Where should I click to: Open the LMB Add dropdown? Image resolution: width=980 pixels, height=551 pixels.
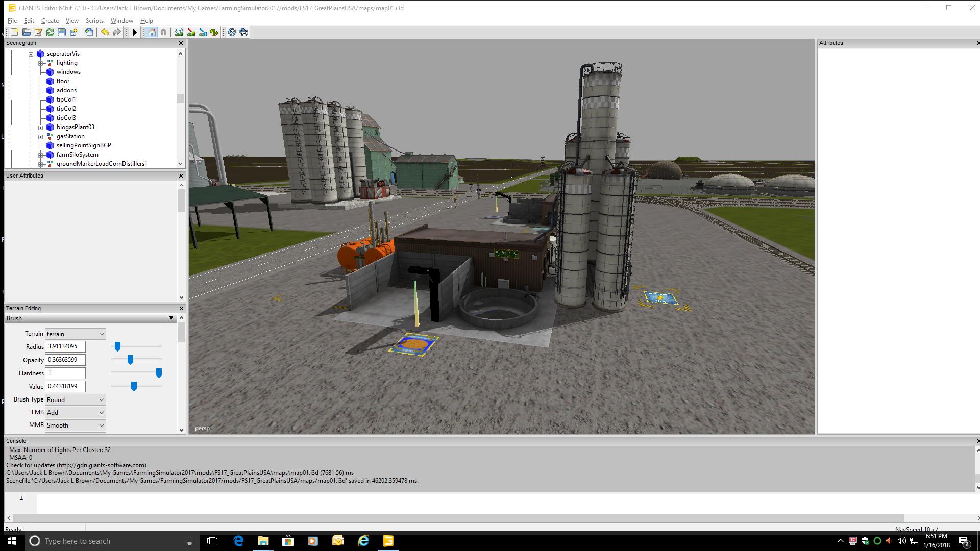pos(75,412)
